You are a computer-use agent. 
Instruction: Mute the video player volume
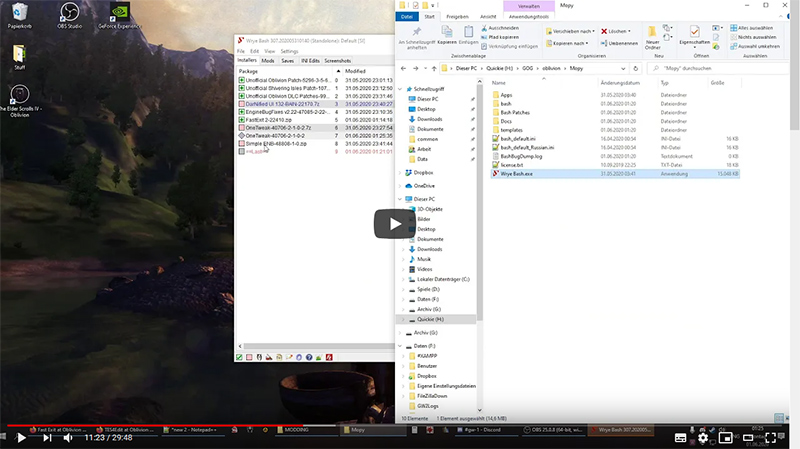(x=68, y=438)
